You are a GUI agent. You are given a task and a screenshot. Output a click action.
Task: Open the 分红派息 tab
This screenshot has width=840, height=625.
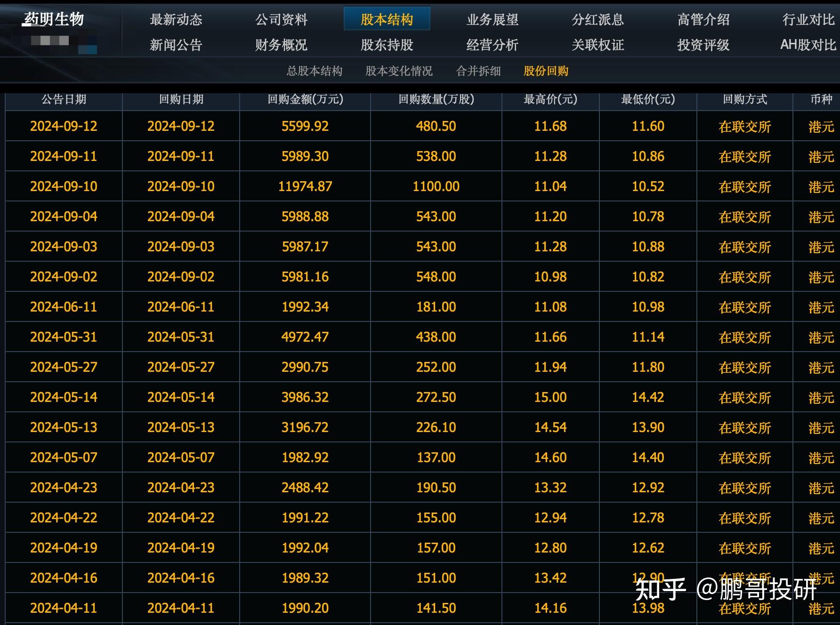(x=598, y=19)
